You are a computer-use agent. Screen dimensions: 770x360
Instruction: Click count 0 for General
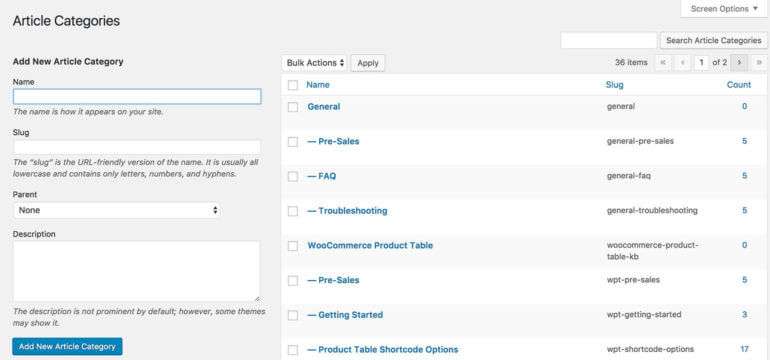[745, 106]
